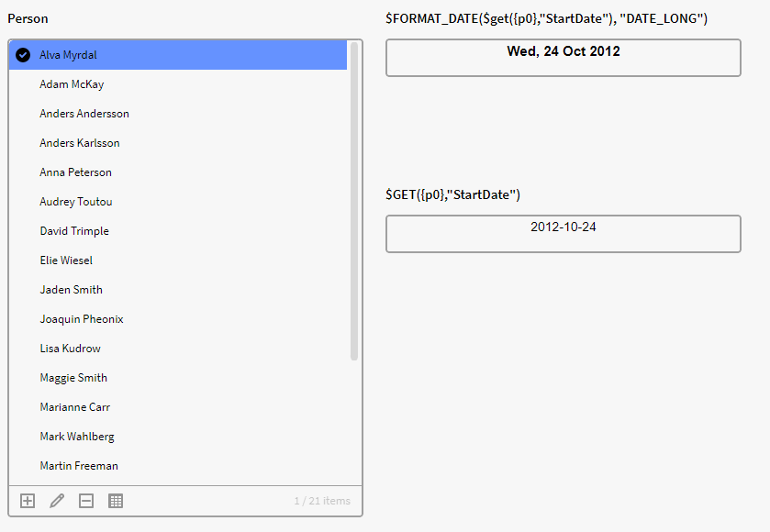This screenshot has height=532, width=770.
Task: Select Jaden Smith in the list
Action: point(71,290)
